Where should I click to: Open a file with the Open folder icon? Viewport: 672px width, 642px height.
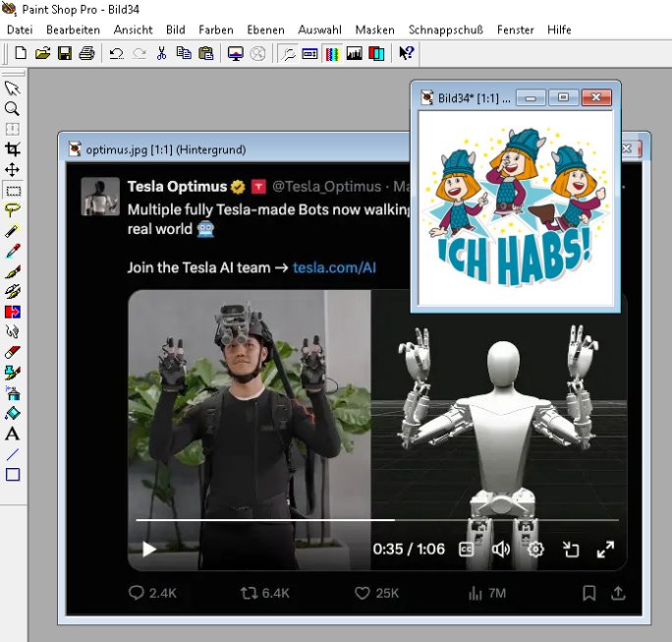point(42,54)
